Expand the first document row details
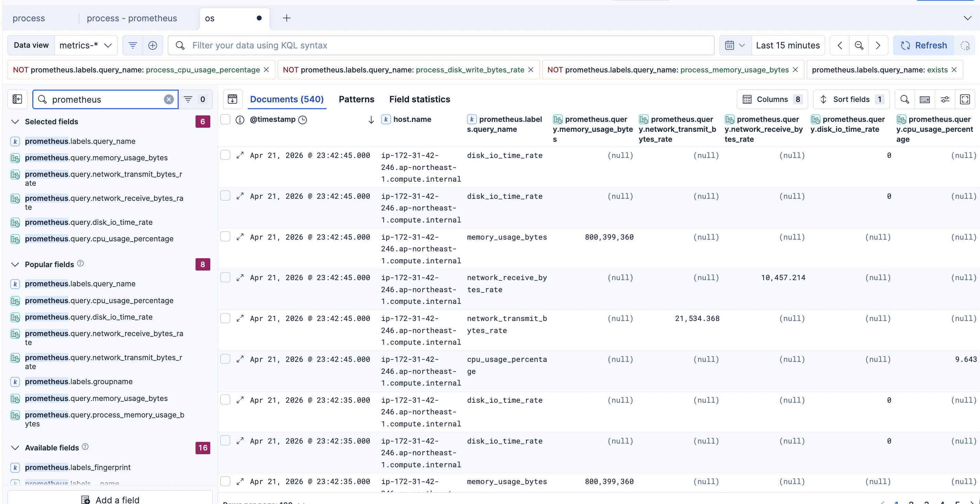The height and width of the screenshot is (504, 980). pos(240,156)
